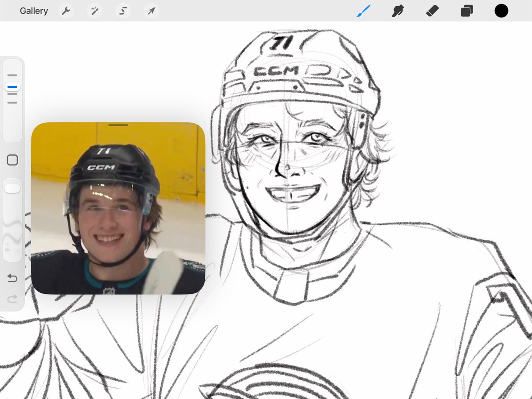Click the brush opacity slider handle
532x399 pixels.
[12, 188]
